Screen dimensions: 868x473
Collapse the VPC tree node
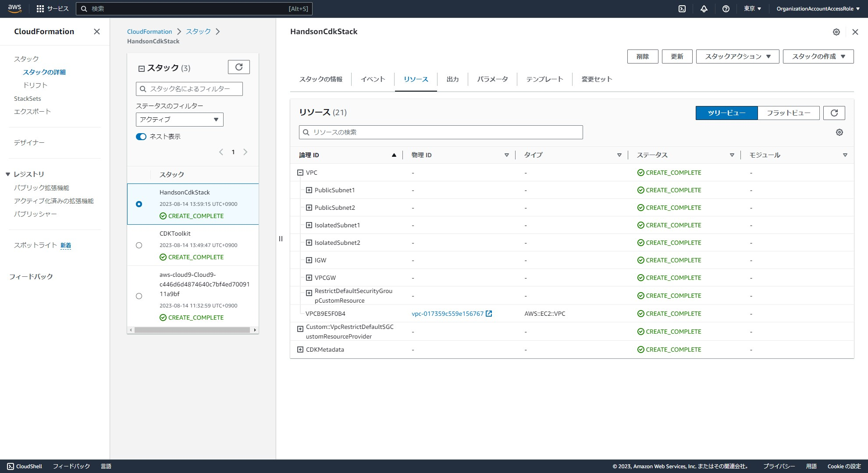click(x=300, y=173)
